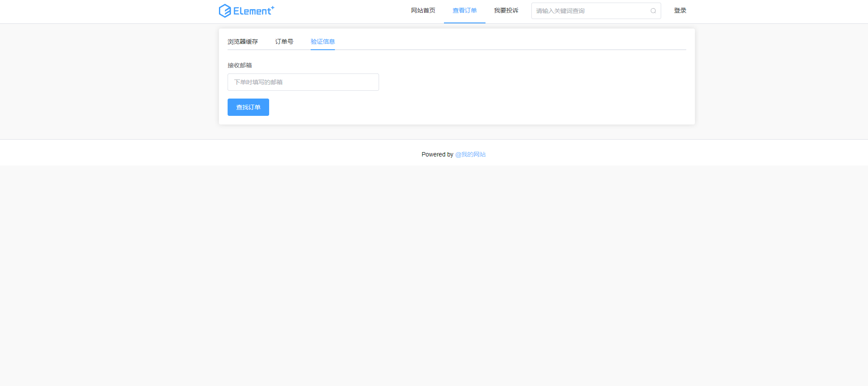This screenshot has width=868, height=386.
Task: Select the 验证信息 tab
Action: coord(322,41)
